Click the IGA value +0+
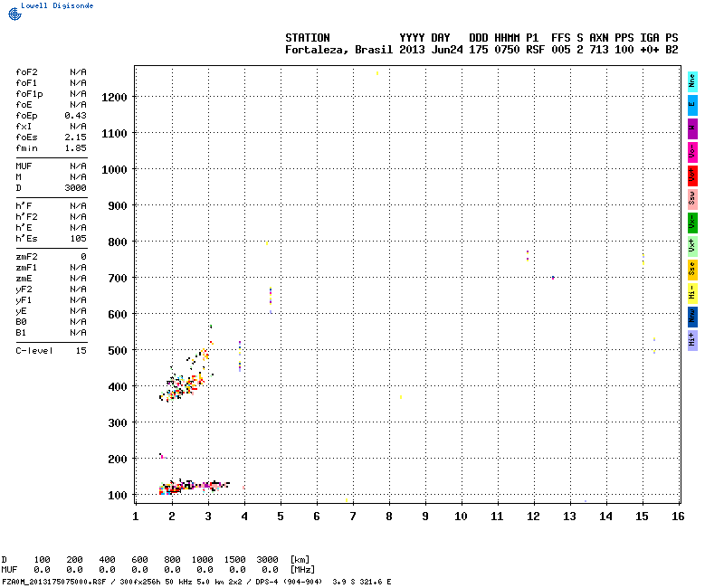724x588 pixels. [x=649, y=50]
